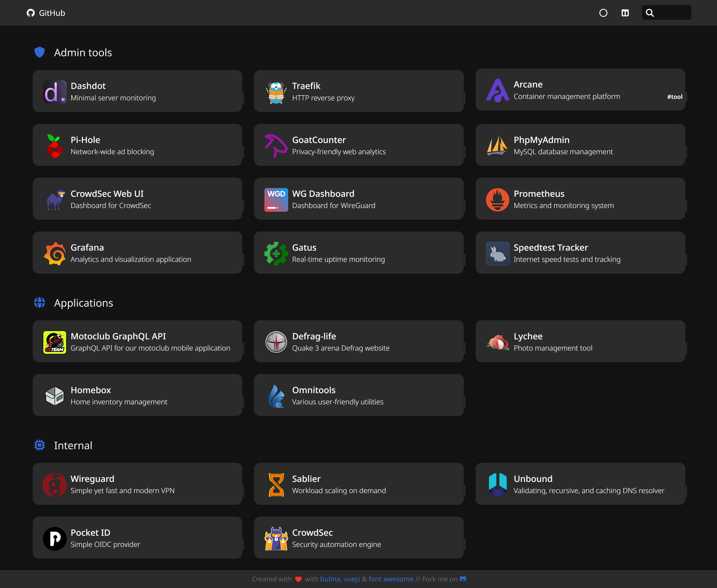The image size is (717, 588).
Task: Click 'Photo management tool' text
Action: (553, 348)
